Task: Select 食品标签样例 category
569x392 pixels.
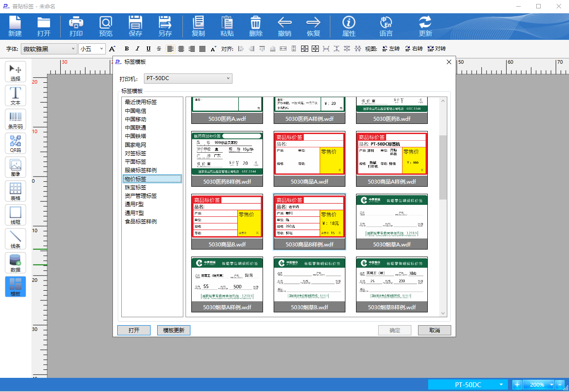Action: (x=141, y=222)
